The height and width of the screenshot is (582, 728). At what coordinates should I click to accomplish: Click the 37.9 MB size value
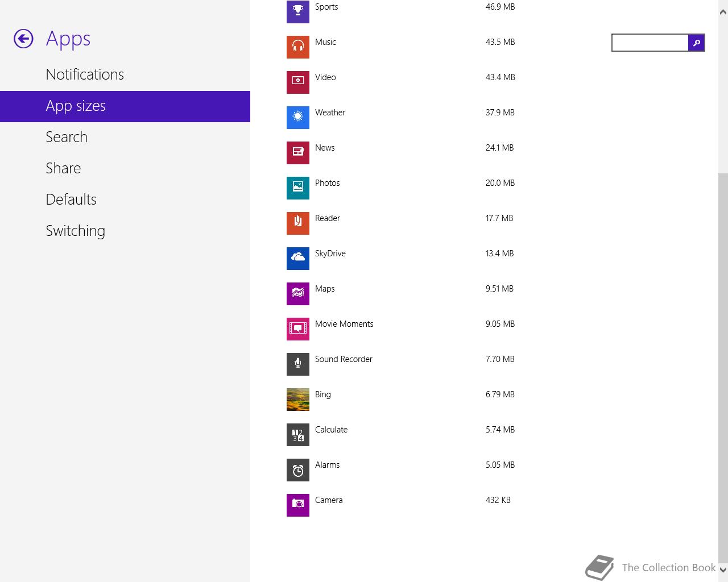tap(500, 113)
